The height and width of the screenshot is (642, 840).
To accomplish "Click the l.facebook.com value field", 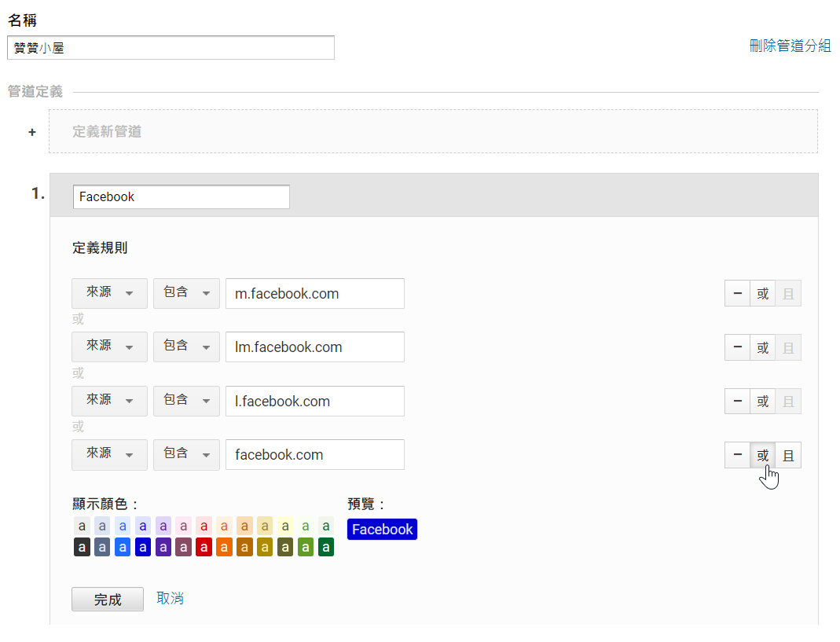I will tap(315, 401).
